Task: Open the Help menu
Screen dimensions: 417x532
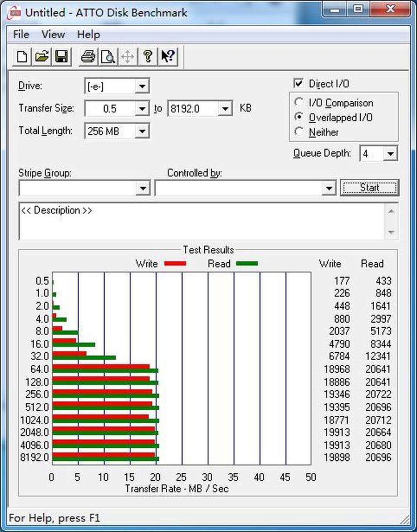Action: click(88, 35)
